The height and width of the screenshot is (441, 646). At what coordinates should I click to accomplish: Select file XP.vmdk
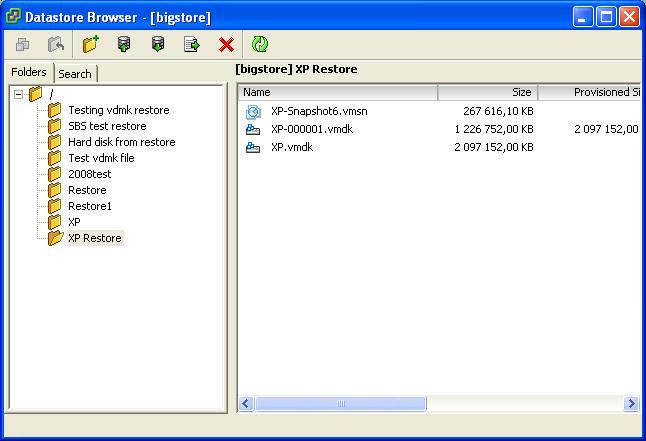click(292, 147)
